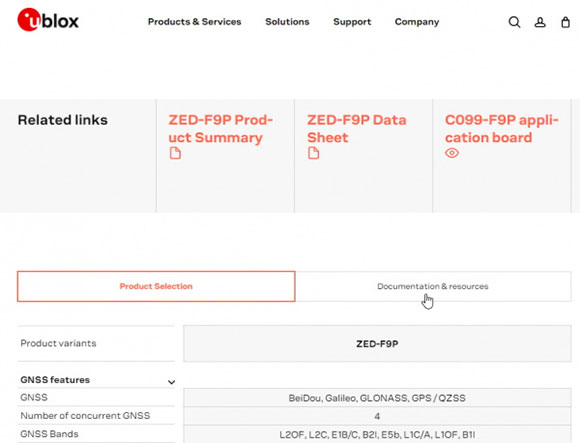The image size is (580, 443).
Task: Open the Support menu
Action: point(352,22)
